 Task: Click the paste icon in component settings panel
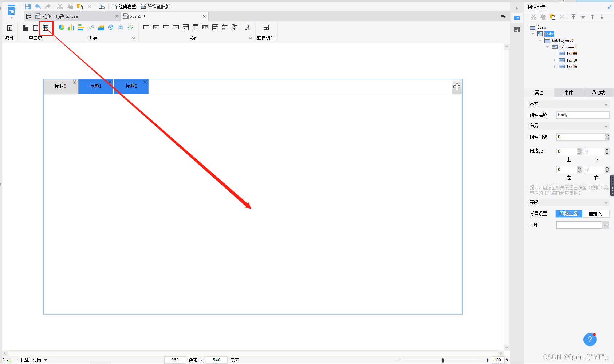tap(552, 17)
